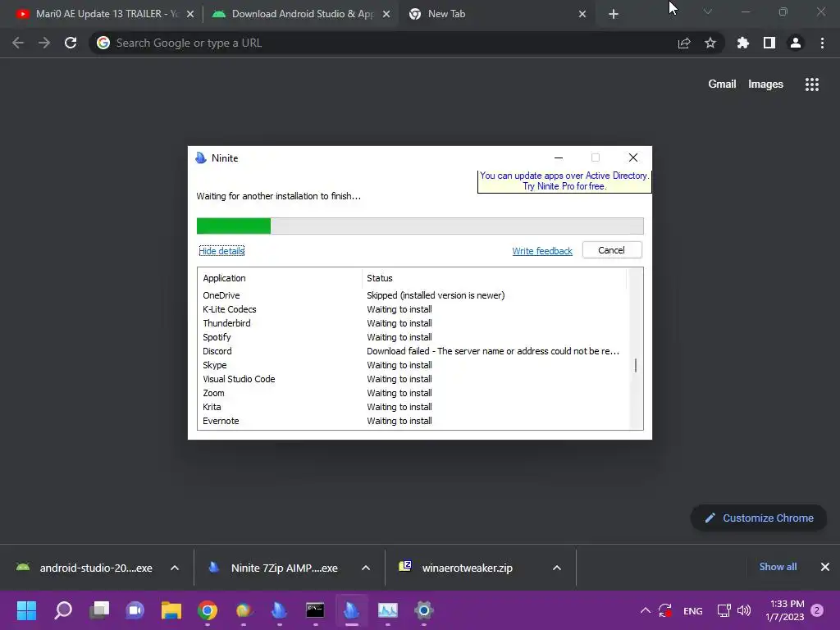Click the Customize Chrome button
840x630 pixels.
759,518
